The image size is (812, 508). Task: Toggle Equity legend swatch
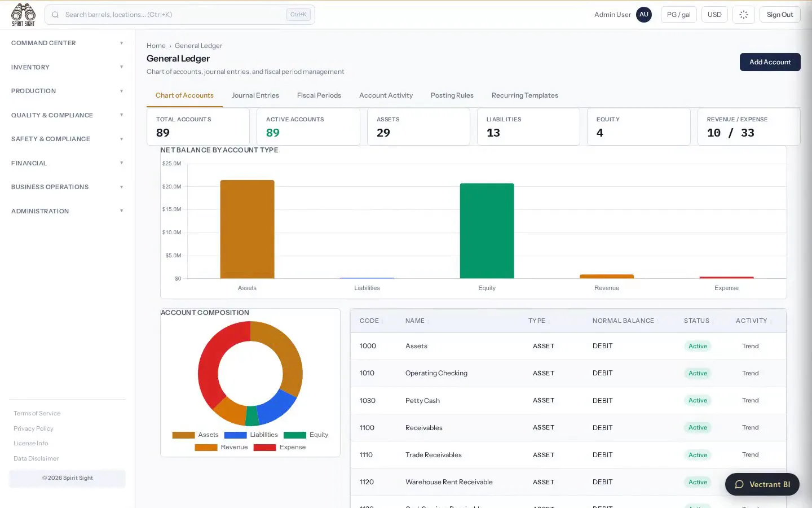pyautogui.click(x=294, y=435)
